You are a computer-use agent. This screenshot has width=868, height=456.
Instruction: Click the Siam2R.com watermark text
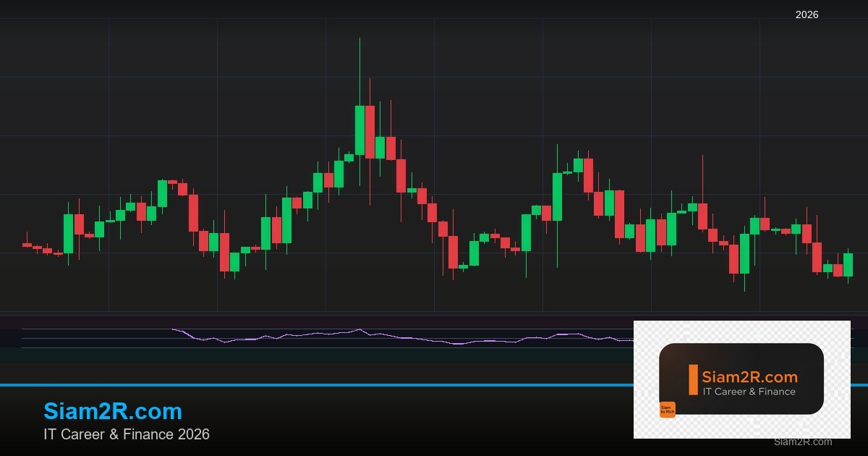click(x=802, y=442)
